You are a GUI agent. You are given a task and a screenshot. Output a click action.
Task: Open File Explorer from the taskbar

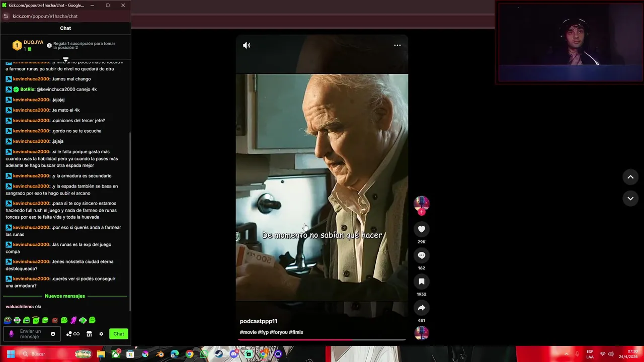[101, 354]
